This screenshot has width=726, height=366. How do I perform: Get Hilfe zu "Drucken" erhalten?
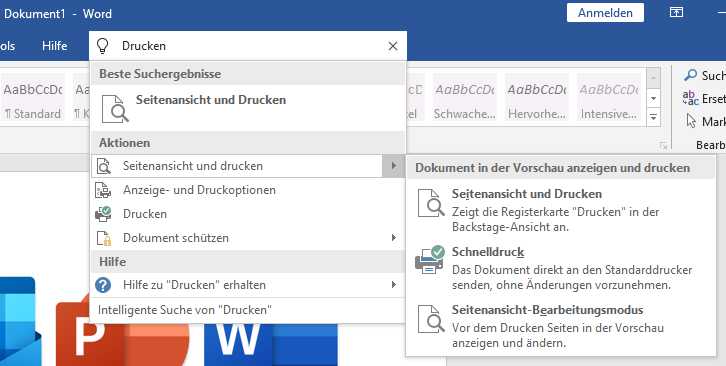pos(249,284)
